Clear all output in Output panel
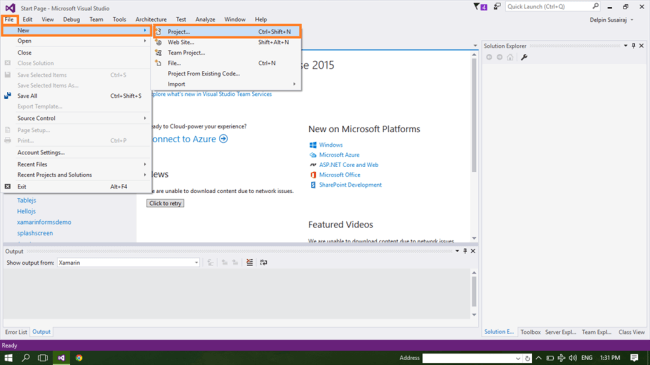650x365 pixels. click(x=250, y=262)
